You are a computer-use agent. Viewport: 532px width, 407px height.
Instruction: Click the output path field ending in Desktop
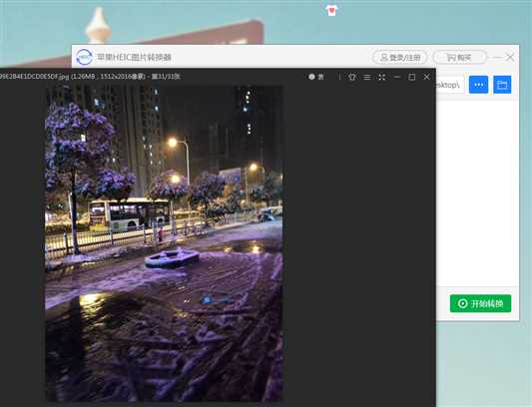pos(450,85)
